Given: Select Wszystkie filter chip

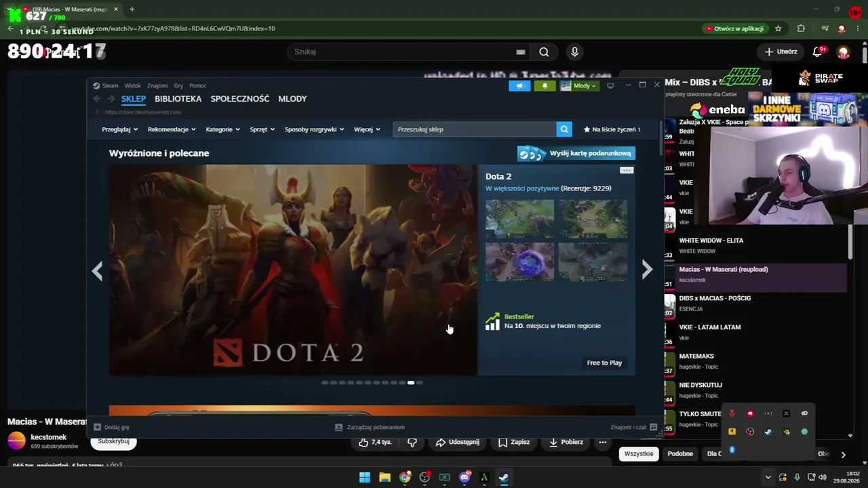Looking at the screenshot, I should click(x=639, y=454).
